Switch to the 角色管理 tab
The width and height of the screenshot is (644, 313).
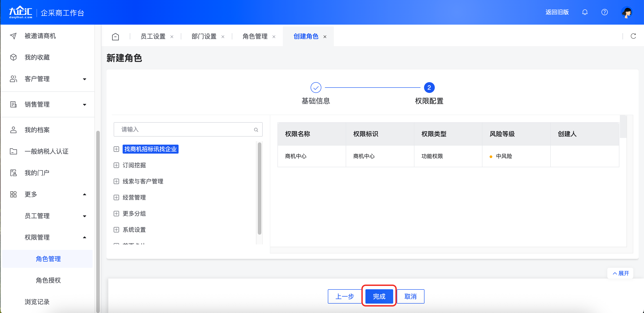point(255,36)
